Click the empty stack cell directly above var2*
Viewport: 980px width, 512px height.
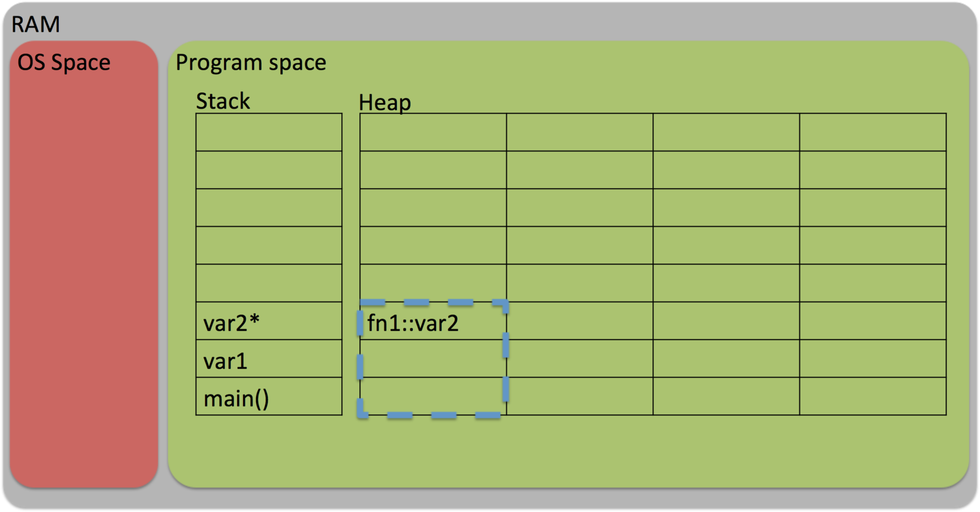(x=269, y=283)
